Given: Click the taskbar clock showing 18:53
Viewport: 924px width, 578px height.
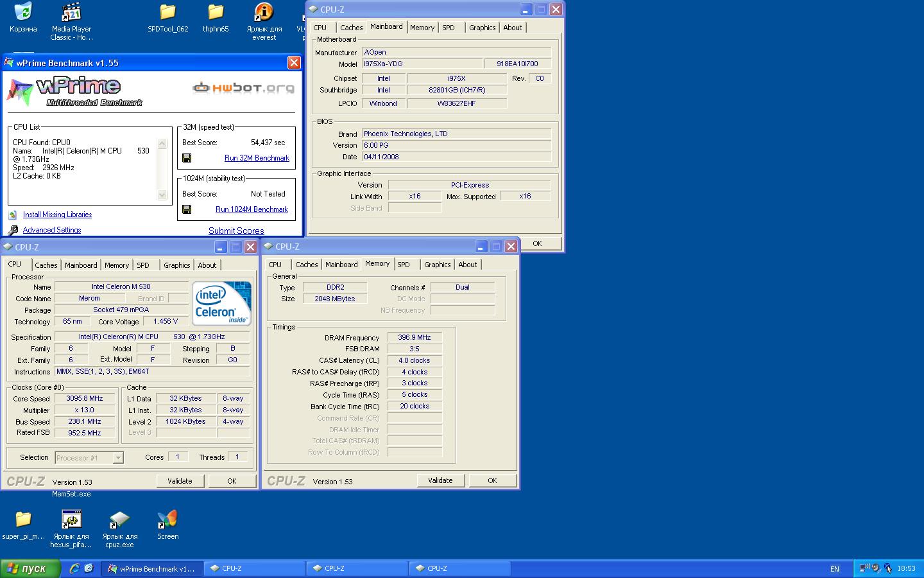Looking at the screenshot, I should point(906,568).
